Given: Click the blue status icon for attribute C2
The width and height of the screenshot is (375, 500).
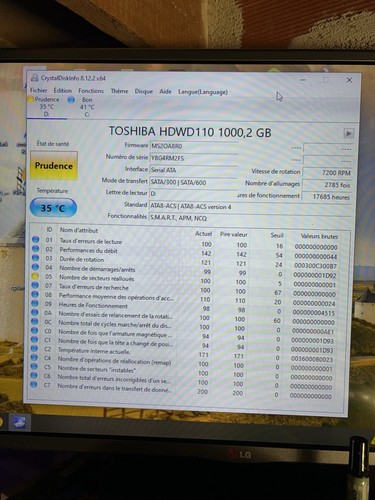Looking at the screenshot, I should click(x=34, y=348).
